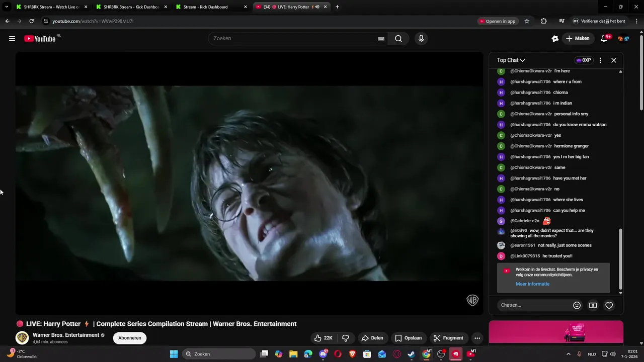This screenshot has width=644, height=362.
Task: Open Verifiëren dat jij het bent profile
Action: (599, 21)
